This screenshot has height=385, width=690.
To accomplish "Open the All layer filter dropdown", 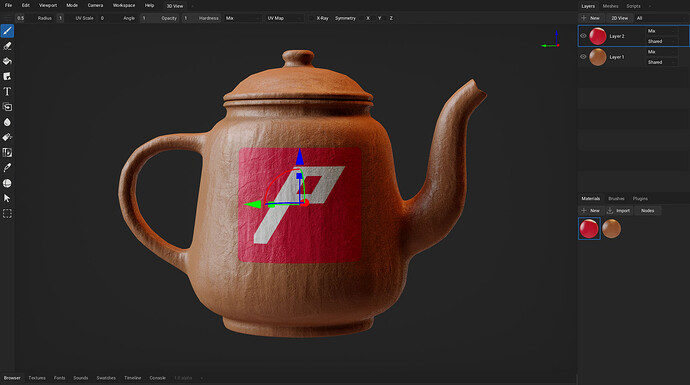I will pos(661,18).
